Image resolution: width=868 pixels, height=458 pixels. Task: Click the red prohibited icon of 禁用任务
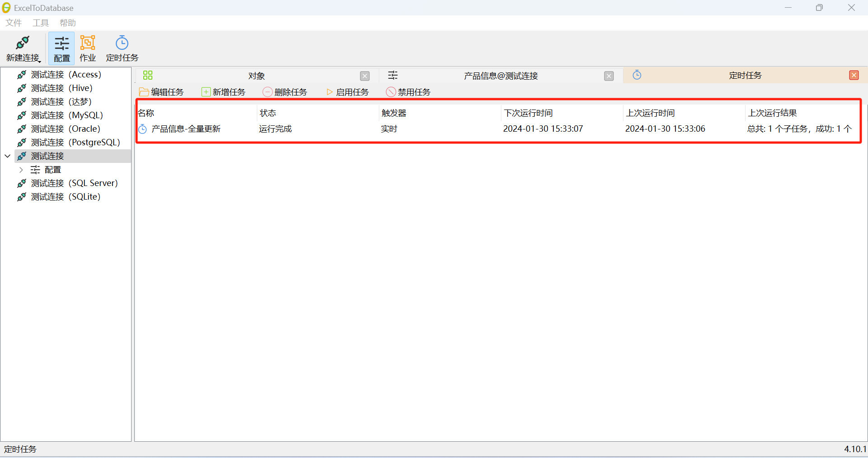[391, 92]
